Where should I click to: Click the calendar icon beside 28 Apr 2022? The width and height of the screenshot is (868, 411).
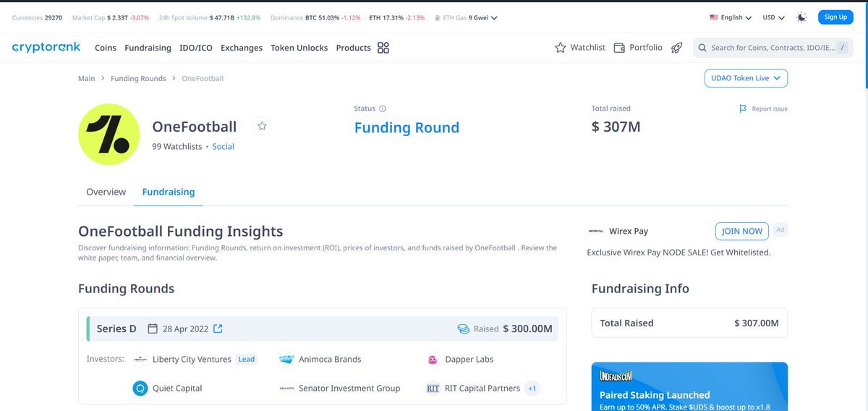pos(153,329)
